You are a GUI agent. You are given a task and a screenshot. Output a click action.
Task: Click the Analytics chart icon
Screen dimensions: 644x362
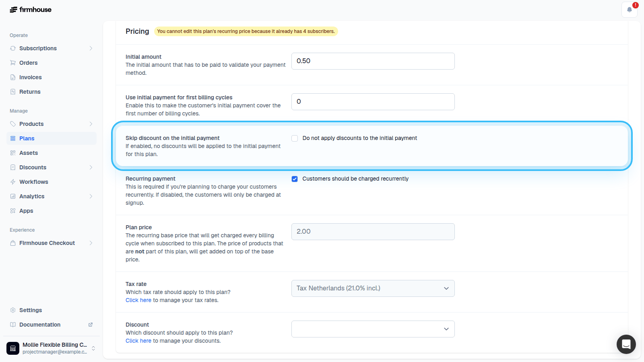pyautogui.click(x=13, y=196)
